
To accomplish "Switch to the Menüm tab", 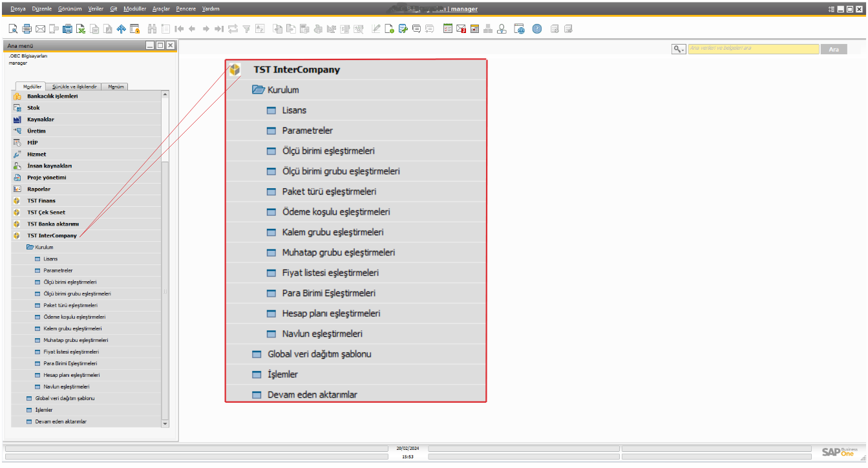I will [116, 87].
